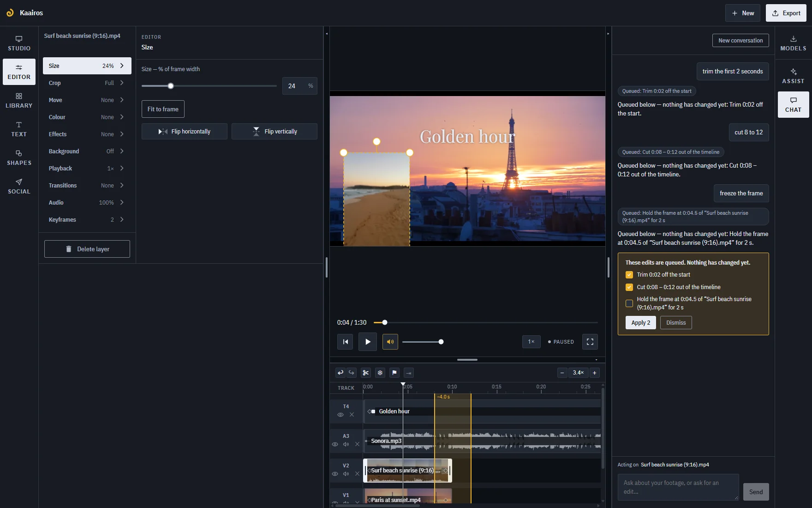Viewport: 812px width, 508px height.
Task: Redo the timeline action
Action: pyautogui.click(x=352, y=373)
